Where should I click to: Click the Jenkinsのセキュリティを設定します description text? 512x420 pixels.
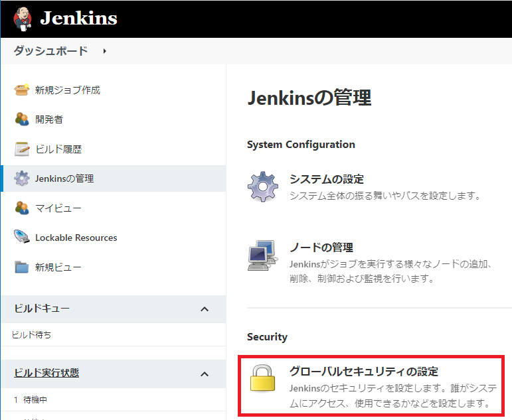[393, 396]
